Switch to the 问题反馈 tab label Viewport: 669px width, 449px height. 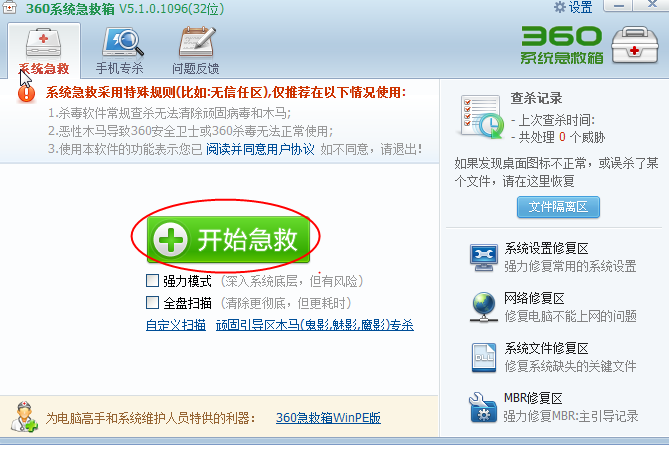(196, 68)
